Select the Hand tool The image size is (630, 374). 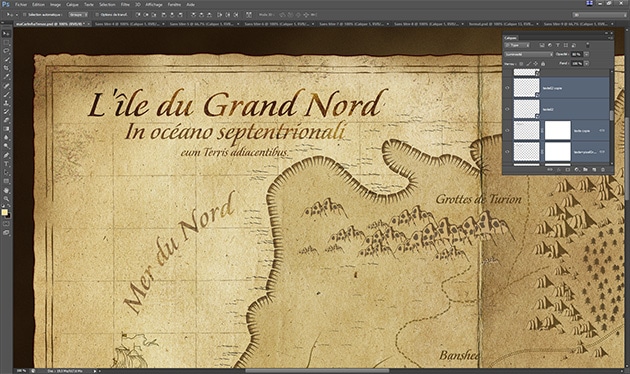coord(6,190)
